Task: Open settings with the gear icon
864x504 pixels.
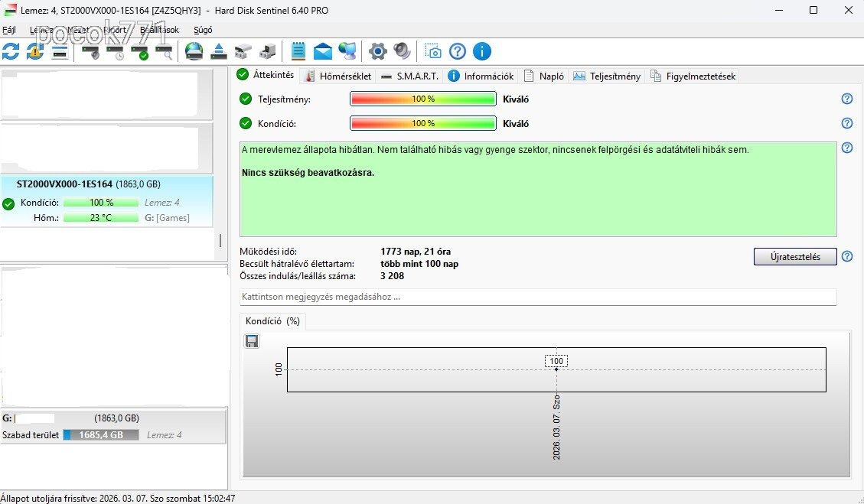Action: (377, 52)
